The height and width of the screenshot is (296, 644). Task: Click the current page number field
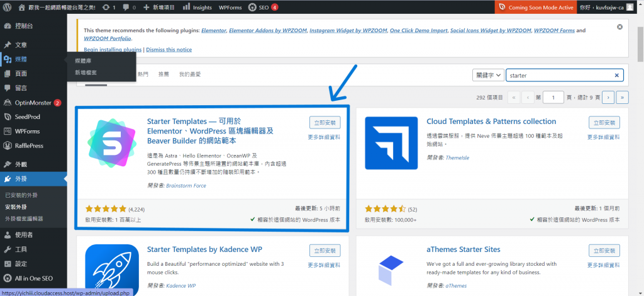point(553,98)
